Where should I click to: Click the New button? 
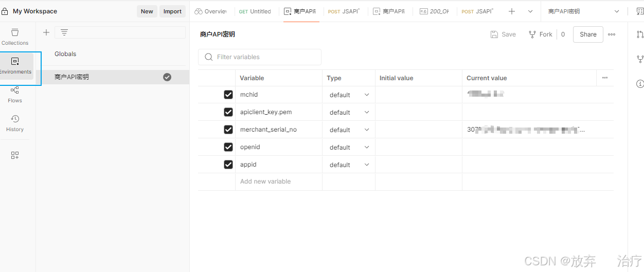point(147,11)
